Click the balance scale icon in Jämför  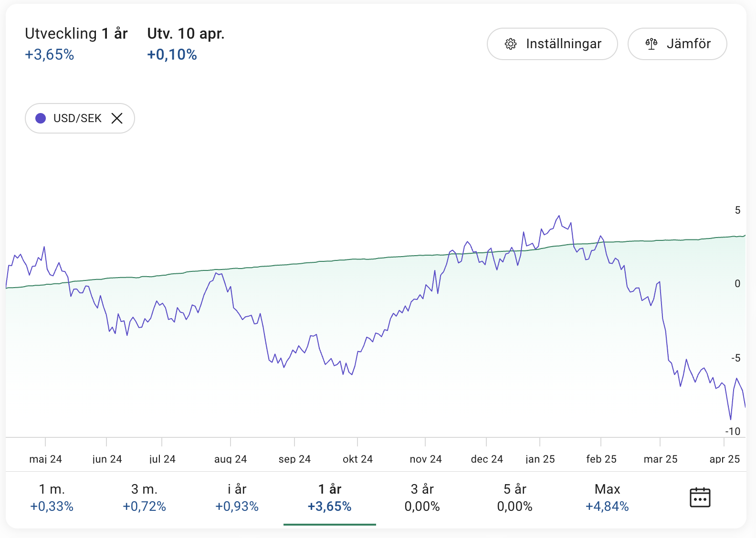(651, 44)
